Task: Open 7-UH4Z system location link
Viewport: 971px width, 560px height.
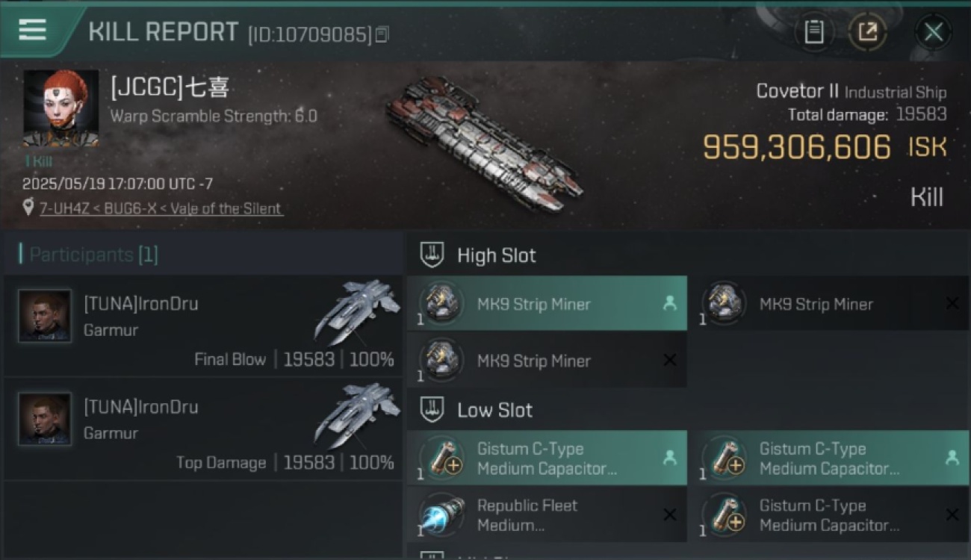Action: (x=161, y=208)
